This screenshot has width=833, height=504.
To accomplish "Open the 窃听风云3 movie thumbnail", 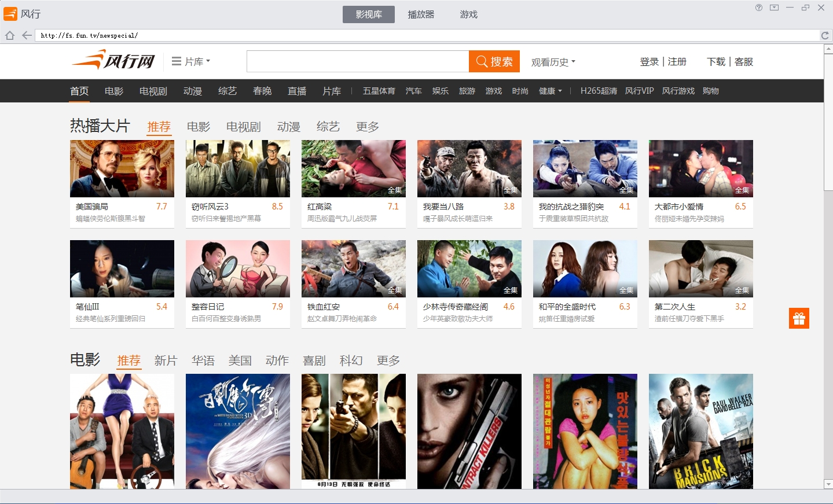I will click(237, 168).
